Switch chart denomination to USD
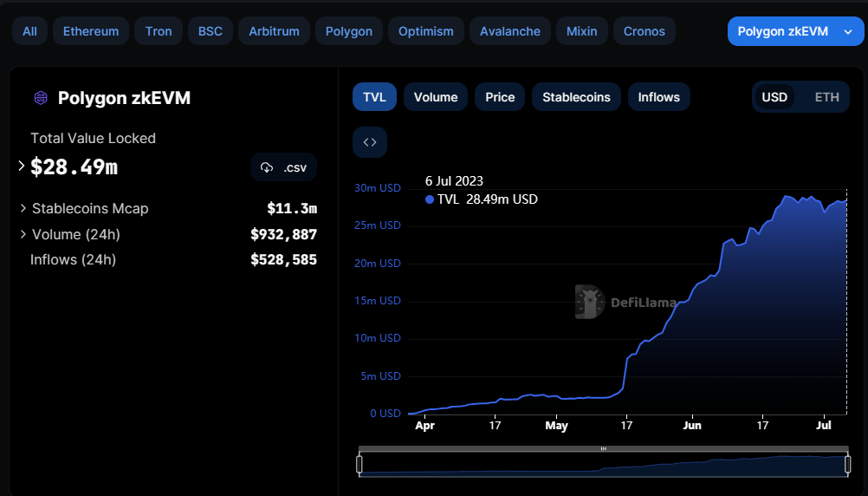This screenshot has width=868, height=496. pyautogui.click(x=774, y=97)
